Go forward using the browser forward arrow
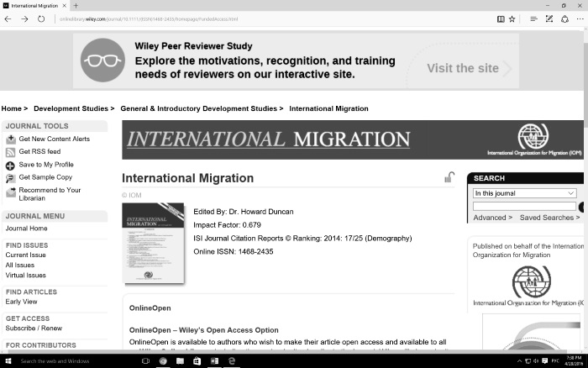The height and width of the screenshot is (368, 588). (x=24, y=19)
